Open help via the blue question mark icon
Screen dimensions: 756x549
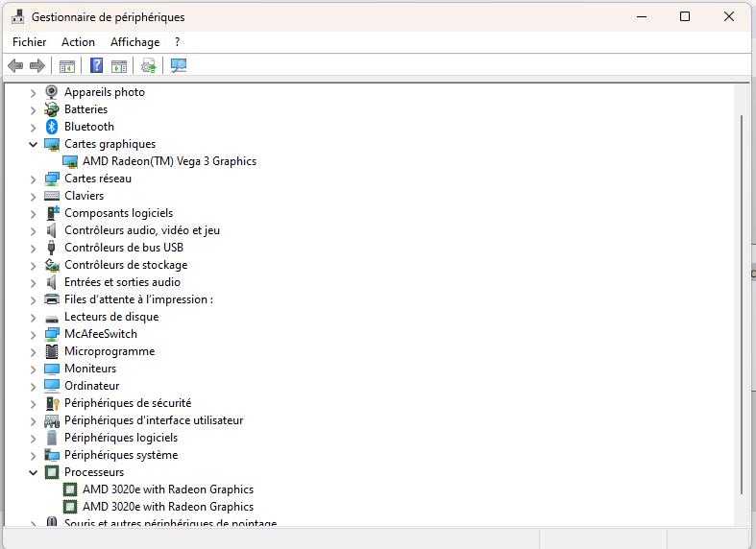pos(96,65)
